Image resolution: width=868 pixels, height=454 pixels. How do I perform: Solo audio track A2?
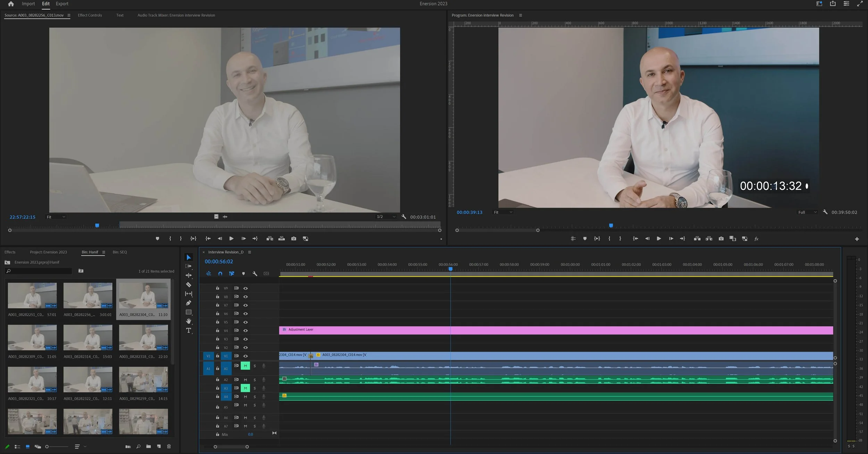tap(254, 380)
